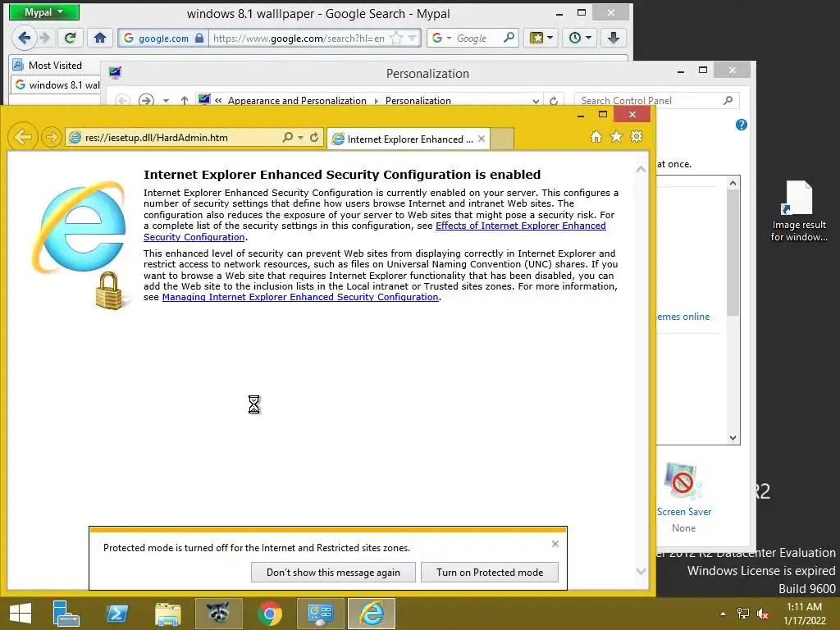Viewport: 840px width, 630px height.
Task: Reload page in Mypal browser
Action: coord(71,38)
